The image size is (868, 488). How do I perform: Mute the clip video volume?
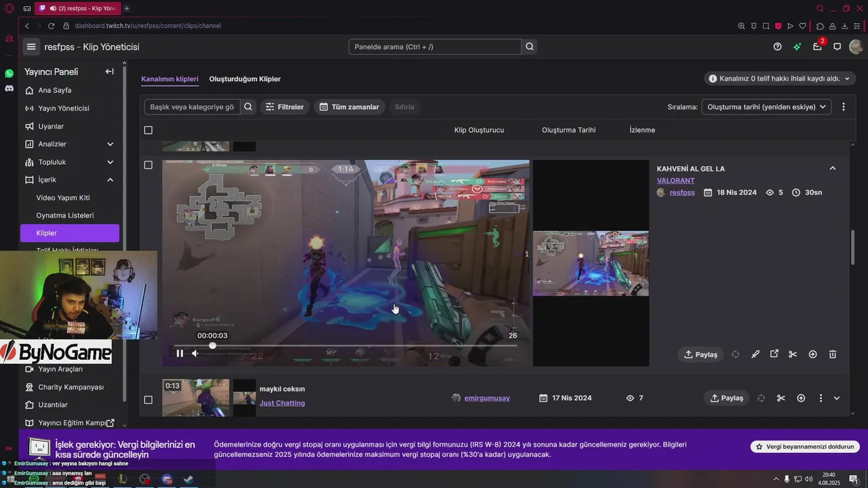[x=195, y=353]
